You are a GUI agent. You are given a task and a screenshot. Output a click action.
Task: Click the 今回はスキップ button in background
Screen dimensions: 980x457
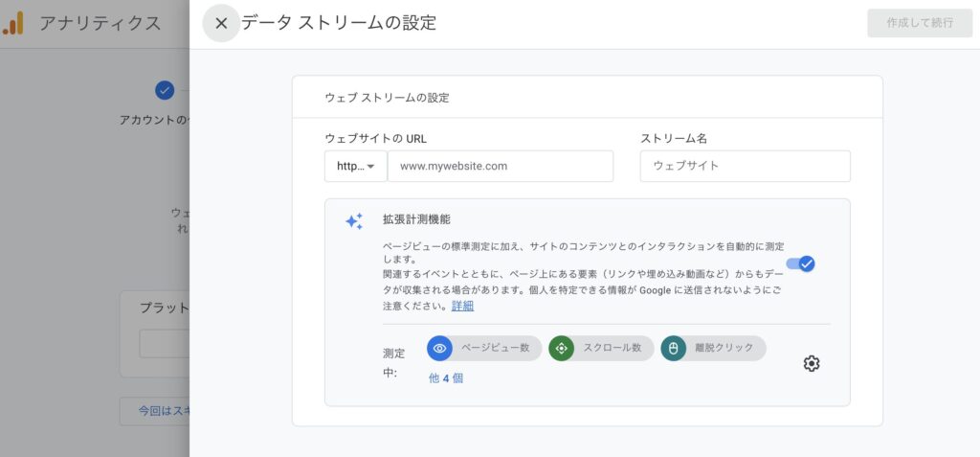(155, 411)
